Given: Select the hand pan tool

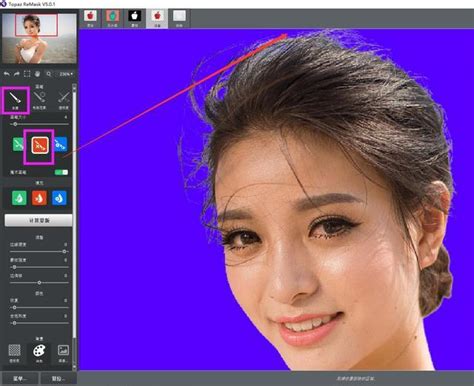Looking at the screenshot, I should coord(37,74).
